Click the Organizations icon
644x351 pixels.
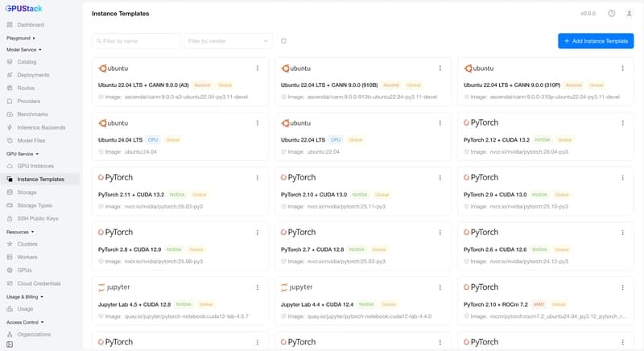pyautogui.click(x=10, y=334)
